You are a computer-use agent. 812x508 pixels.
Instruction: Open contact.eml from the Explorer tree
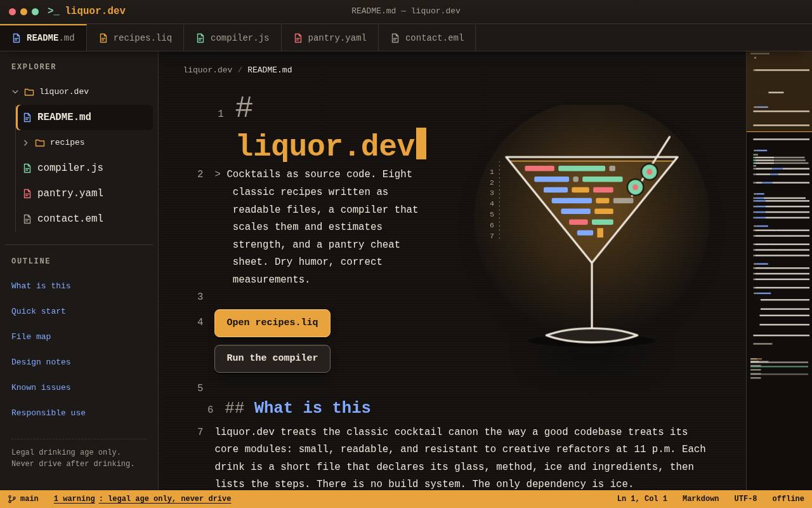pos(84,219)
